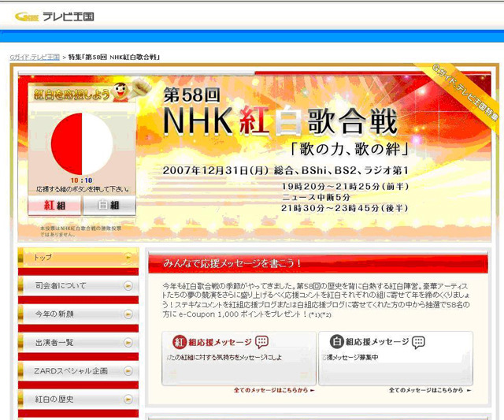Click the arrow icon beside 出演者一覧

pyautogui.click(x=128, y=343)
